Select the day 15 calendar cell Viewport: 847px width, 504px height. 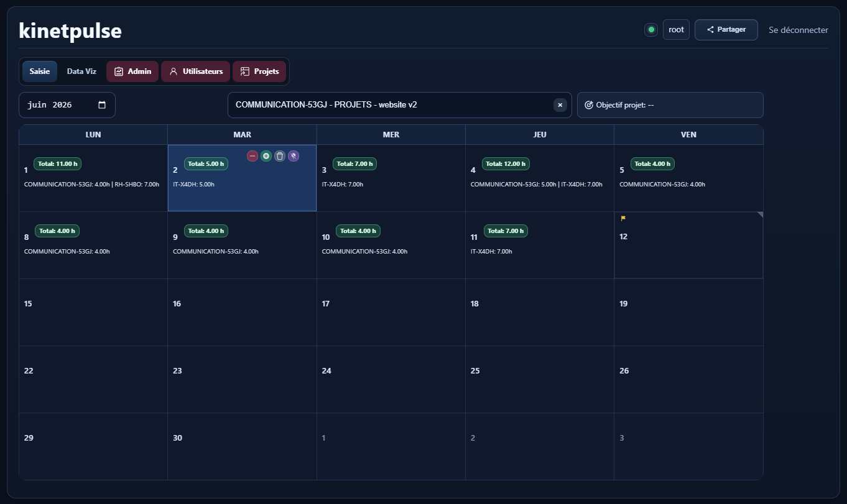pyautogui.click(x=93, y=313)
